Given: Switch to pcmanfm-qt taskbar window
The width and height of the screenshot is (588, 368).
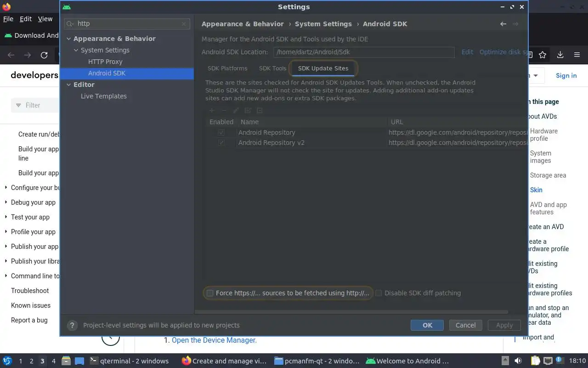Looking at the screenshot, I should [317, 361].
